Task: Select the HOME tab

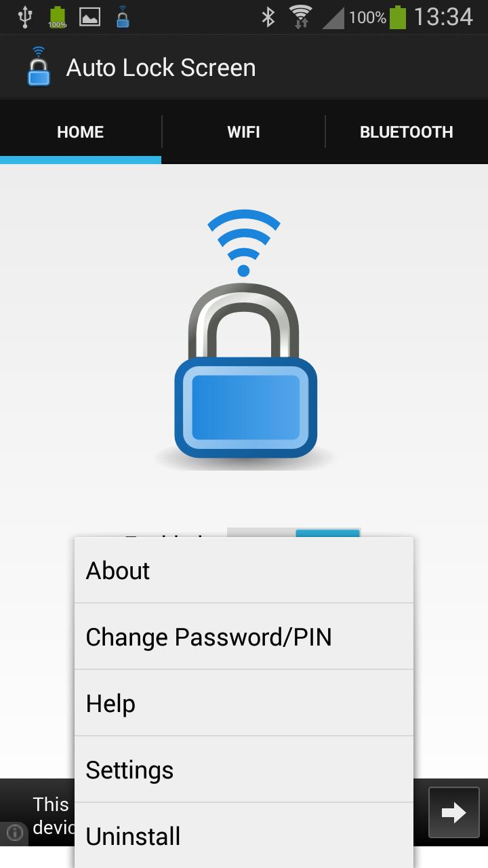Action: click(x=81, y=132)
